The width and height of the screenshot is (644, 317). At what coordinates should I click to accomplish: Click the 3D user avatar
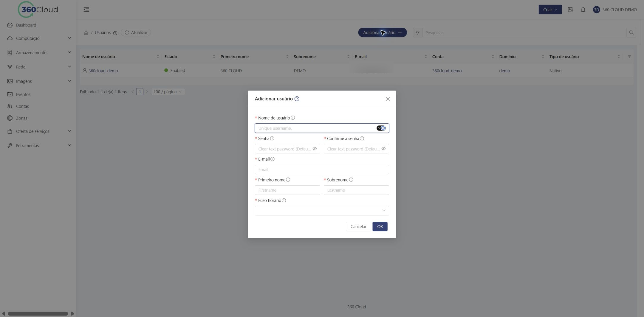(x=596, y=10)
